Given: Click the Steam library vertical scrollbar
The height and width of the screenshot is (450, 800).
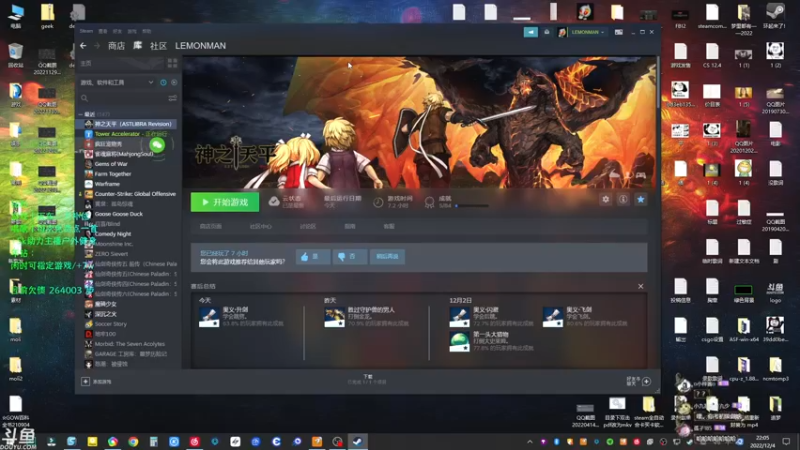Looking at the screenshot, I should pos(658,82).
